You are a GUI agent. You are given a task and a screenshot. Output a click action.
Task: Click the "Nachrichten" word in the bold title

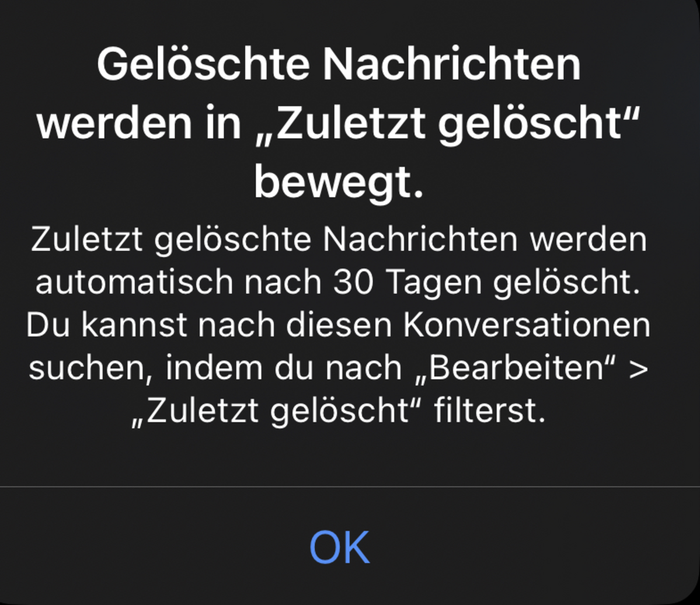451,64
